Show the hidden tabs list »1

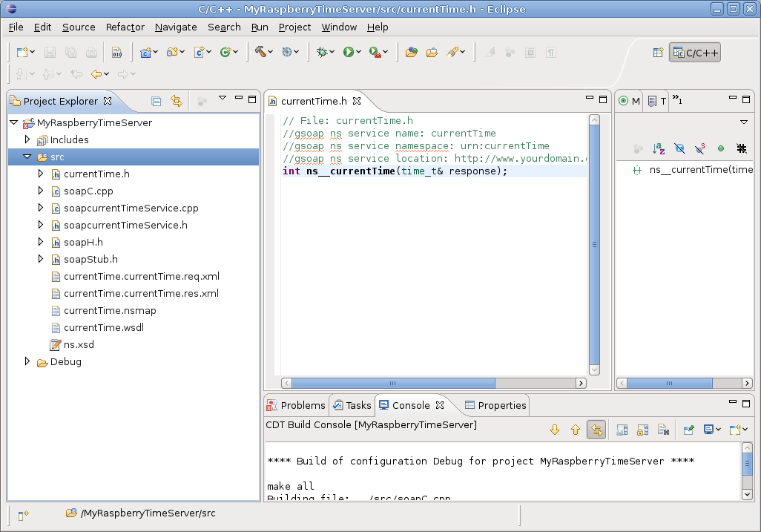pyautogui.click(x=677, y=100)
